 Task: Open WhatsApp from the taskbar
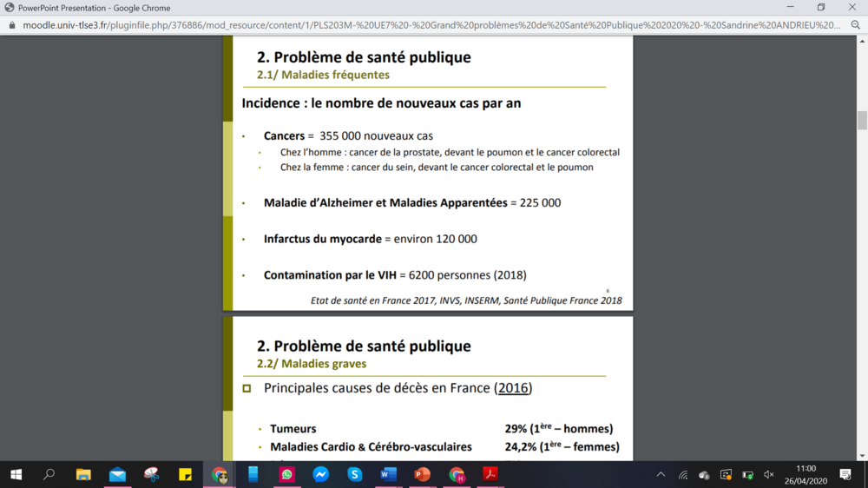(x=286, y=474)
